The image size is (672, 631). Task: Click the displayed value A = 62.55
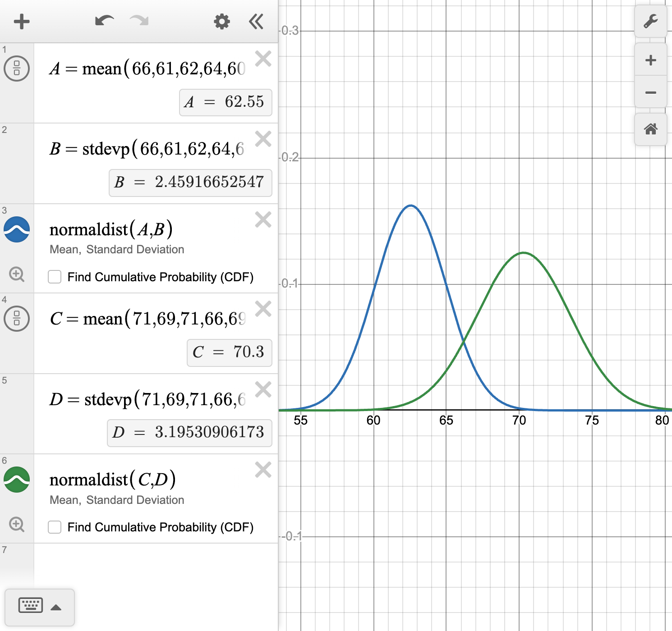tap(225, 103)
